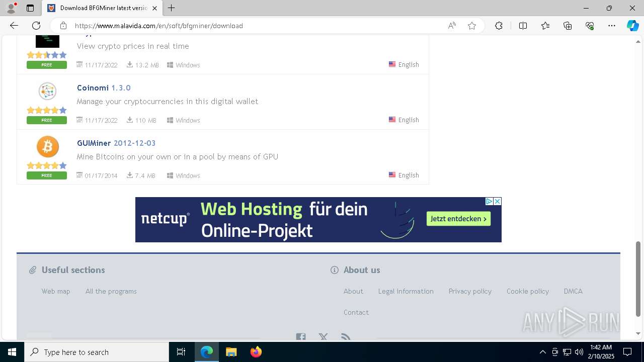This screenshot has width=644, height=362.
Task: Close the netcup ad with X
Action: tap(497, 201)
